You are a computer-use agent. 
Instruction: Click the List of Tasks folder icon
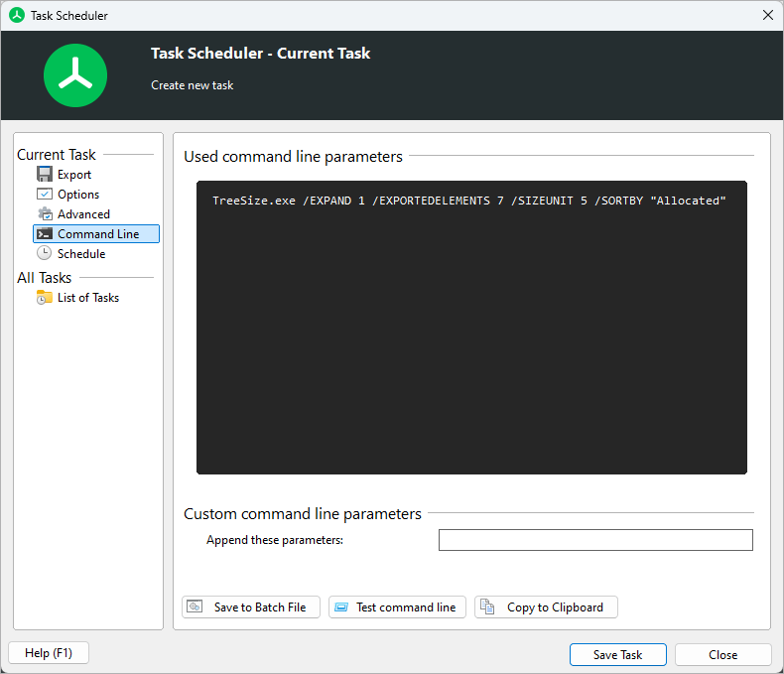coord(44,298)
